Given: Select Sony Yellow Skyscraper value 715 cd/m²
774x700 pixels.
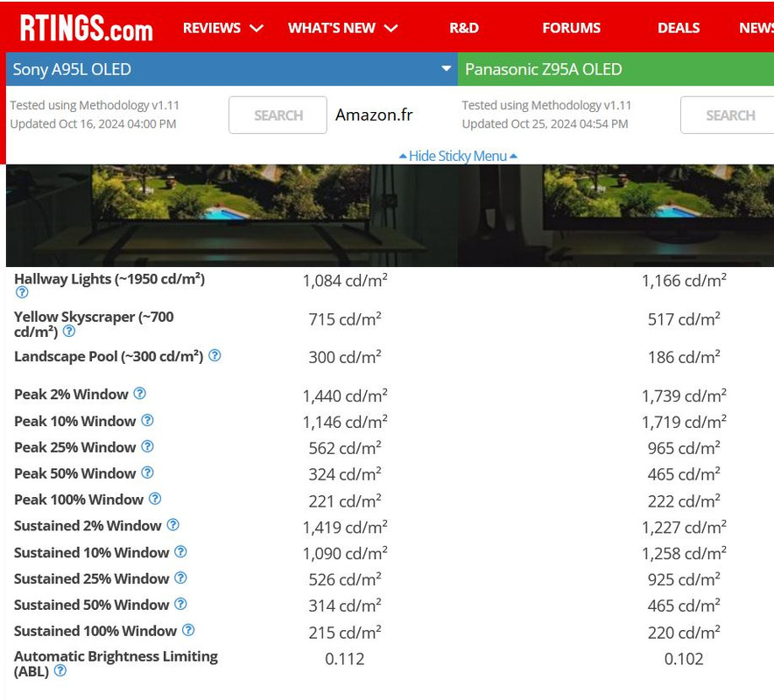Looking at the screenshot, I should coord(345,319).
